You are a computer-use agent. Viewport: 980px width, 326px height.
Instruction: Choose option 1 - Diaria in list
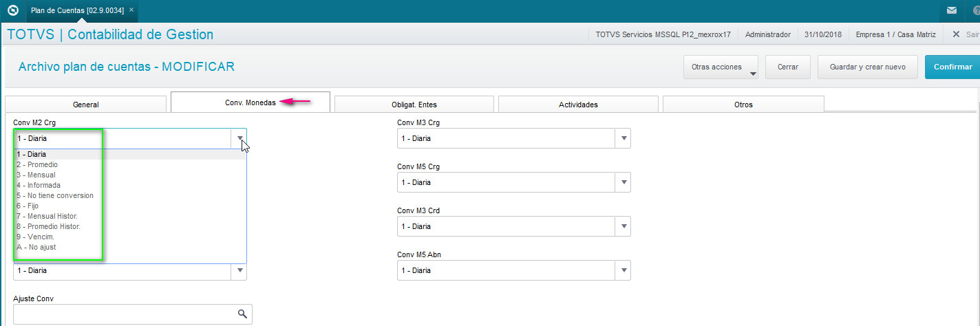coord(130,154)
